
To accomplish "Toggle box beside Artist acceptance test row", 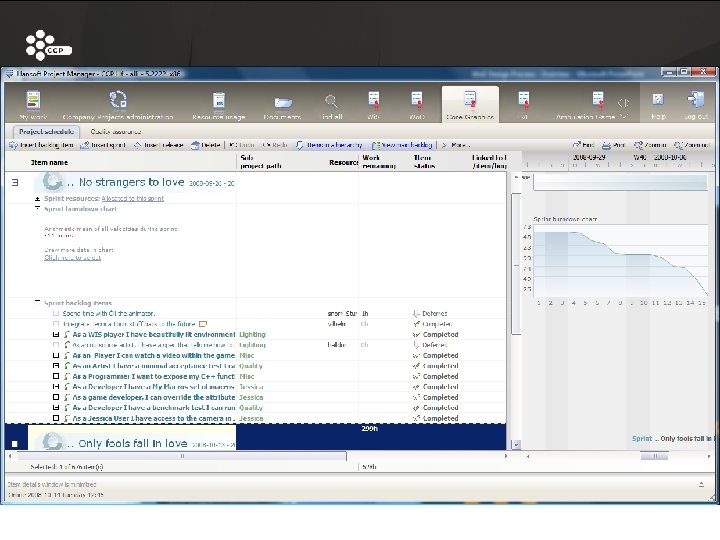I will point(56,366).
